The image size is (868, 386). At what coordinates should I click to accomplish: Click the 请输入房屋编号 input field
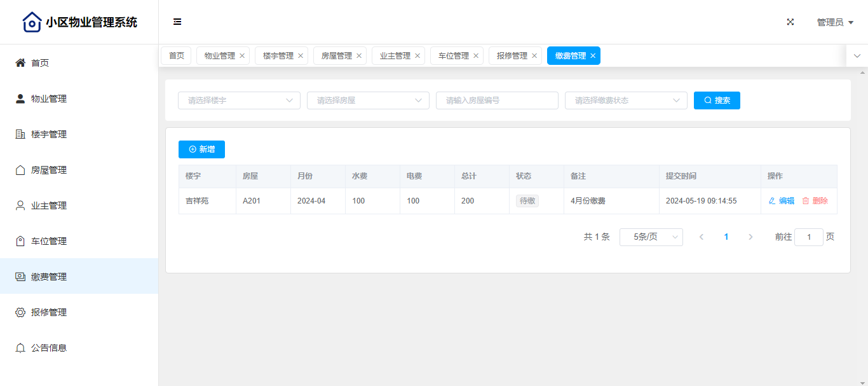click(497, 100)
